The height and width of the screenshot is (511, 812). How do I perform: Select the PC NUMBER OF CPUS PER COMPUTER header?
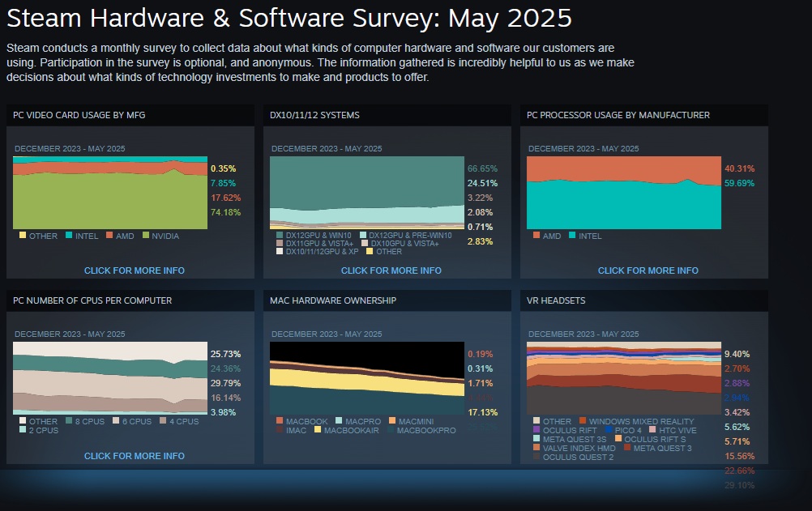[x=92, y=300]
